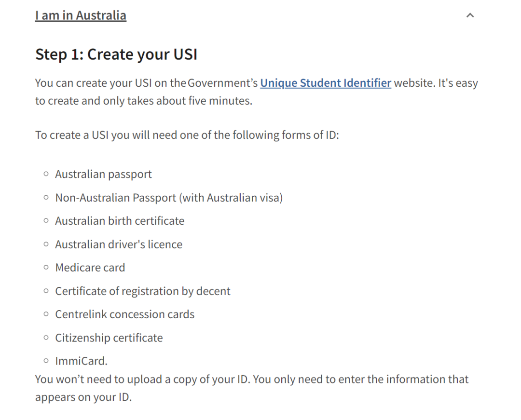521x420 pixels.
Task: Click the bullet marker beside Australian passport
Action: [x=46, y=174]
